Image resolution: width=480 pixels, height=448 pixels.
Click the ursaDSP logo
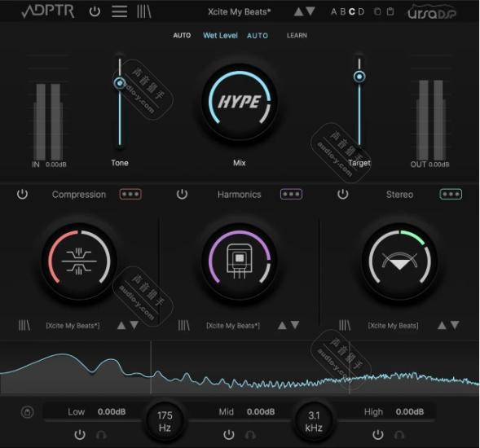(x=432, y=12)
